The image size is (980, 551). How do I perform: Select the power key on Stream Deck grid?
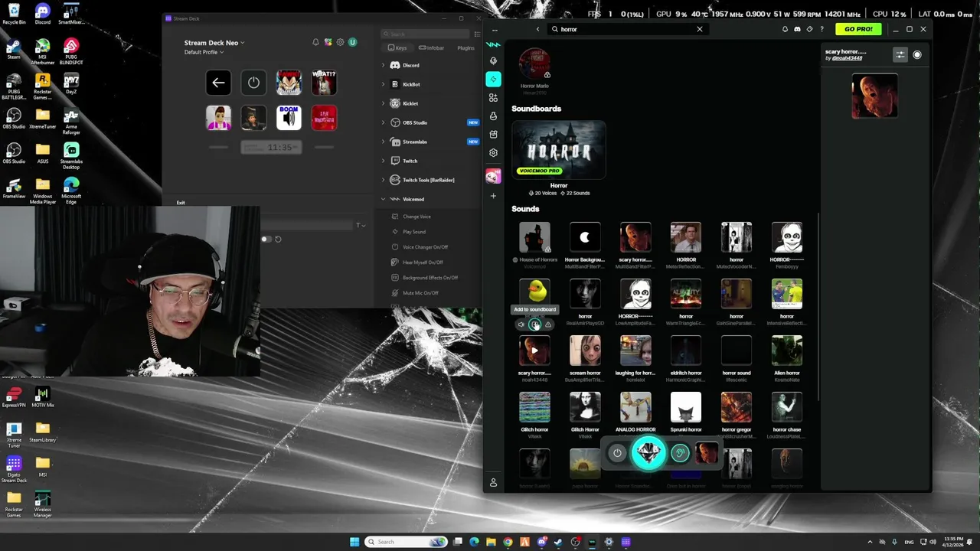tap(253, 83)
